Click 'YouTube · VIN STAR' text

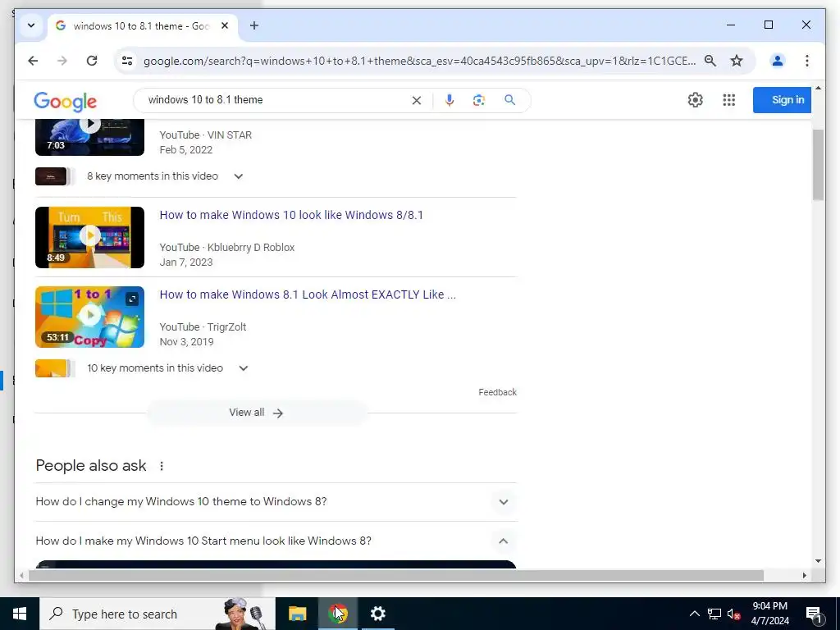pyautogui.click(x=206, y=135)
